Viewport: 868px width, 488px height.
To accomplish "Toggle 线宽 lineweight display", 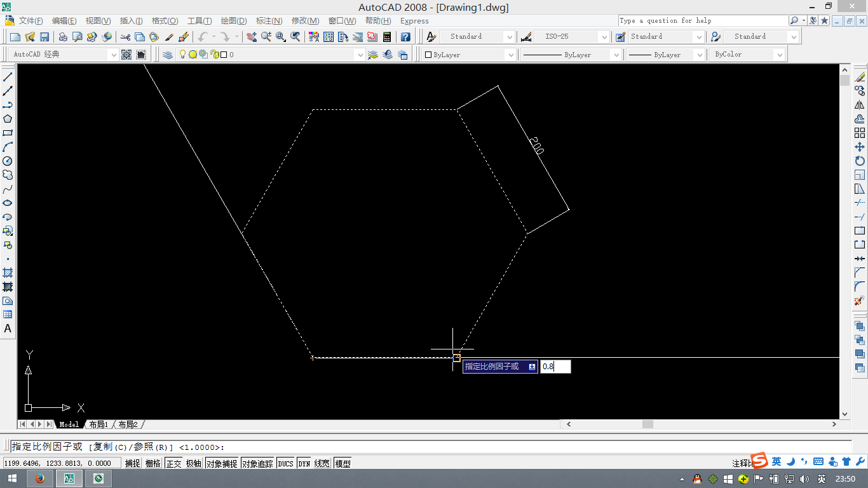I will click(x=322, y=463).
